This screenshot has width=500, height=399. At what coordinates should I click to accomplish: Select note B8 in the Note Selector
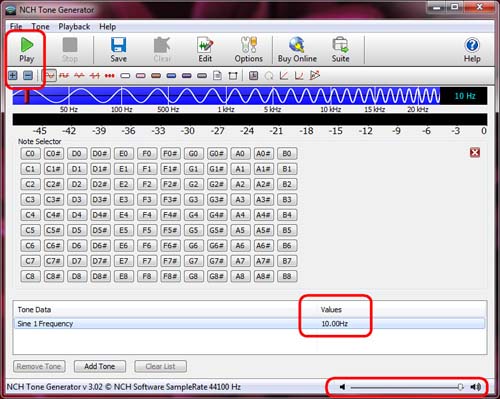point(287,276)
